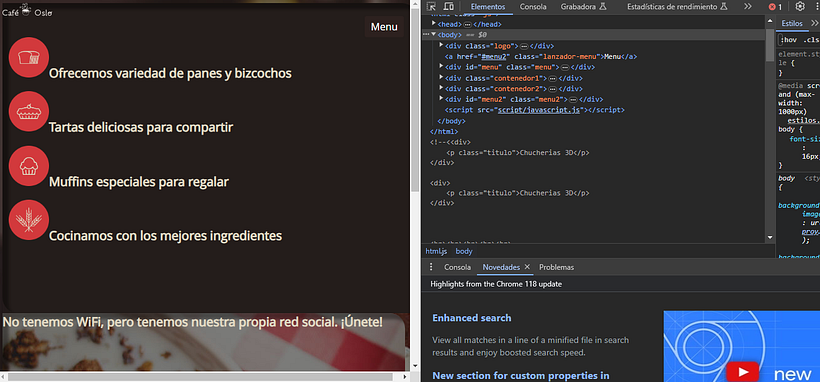Expand the contenedor1 div node
This screenshot has height=382, width=820.
441,77
